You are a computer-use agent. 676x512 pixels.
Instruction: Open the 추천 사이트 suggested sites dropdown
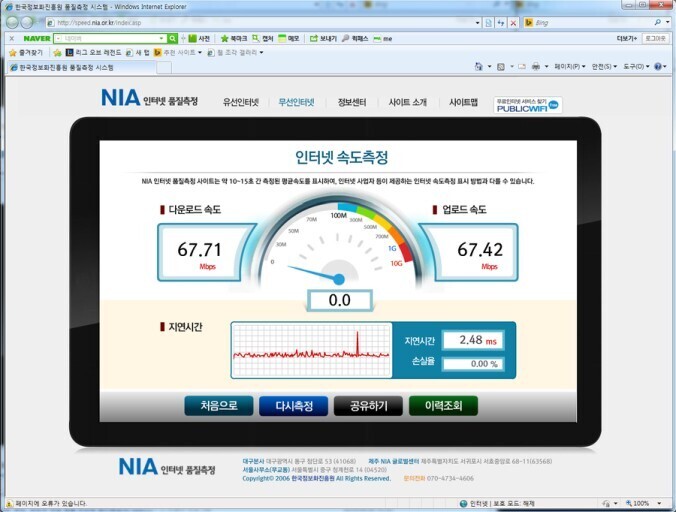tap(178, 53)
